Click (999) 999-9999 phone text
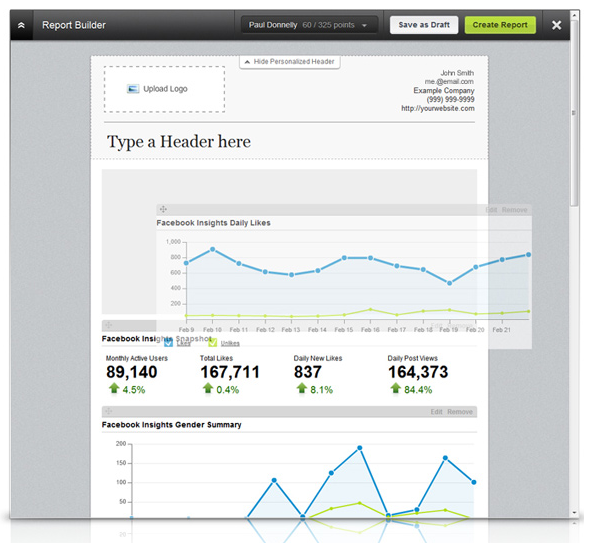Screen dimensions: 595x543 pos(450,99)
